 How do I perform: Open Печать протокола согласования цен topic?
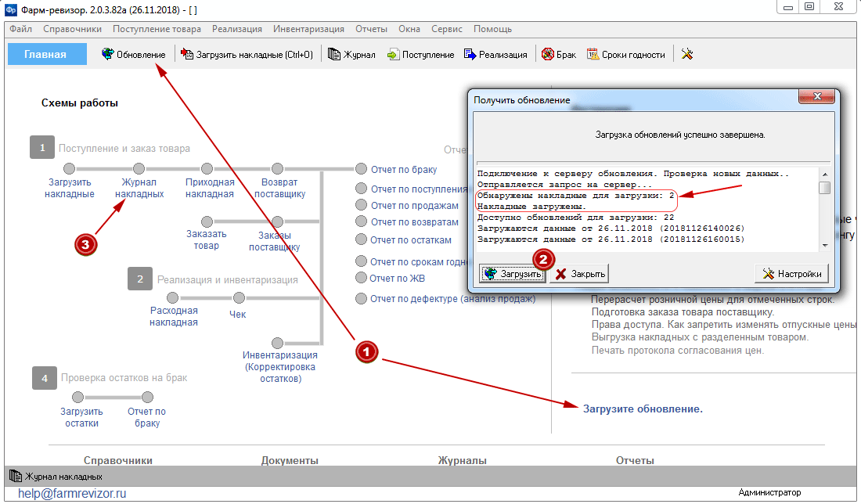point(678,351)
